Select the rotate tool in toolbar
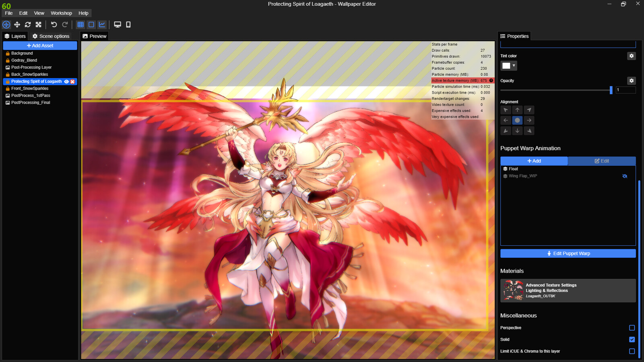 pos(28,25)
